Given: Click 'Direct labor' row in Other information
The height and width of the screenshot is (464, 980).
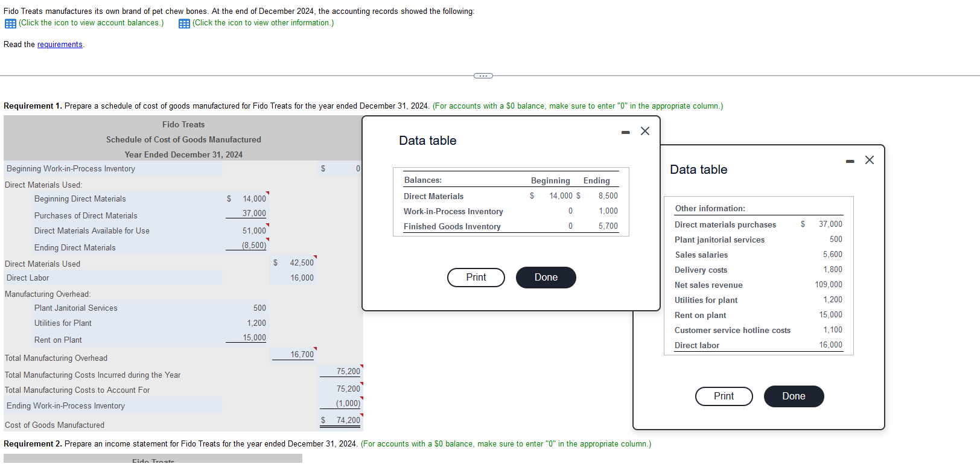Looking at the screenshot, I should point(759,345).
